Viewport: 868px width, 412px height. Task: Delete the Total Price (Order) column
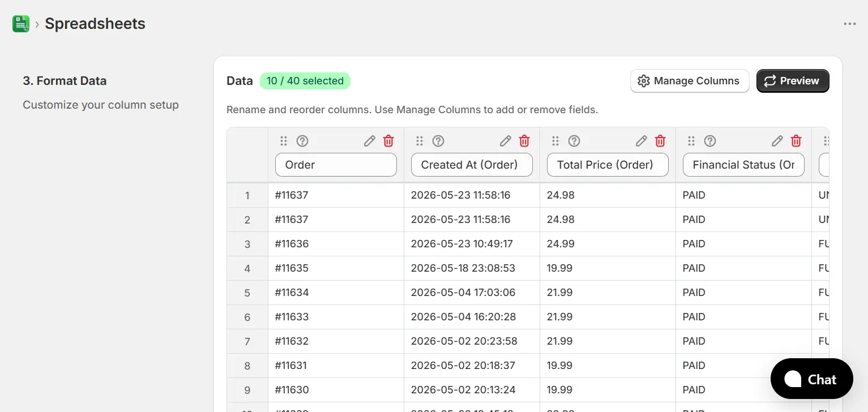[x=660, y=141]
